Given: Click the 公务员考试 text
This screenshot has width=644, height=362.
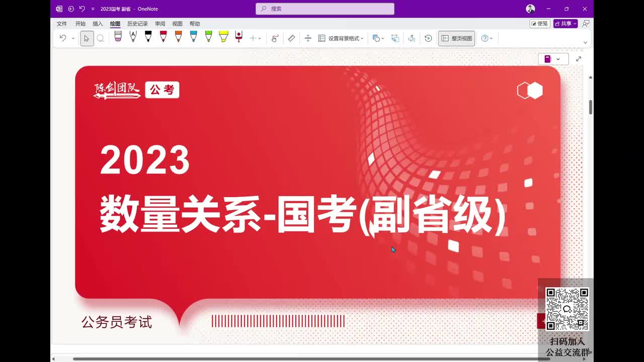Looking at the screenshot, I should [117, 322].
